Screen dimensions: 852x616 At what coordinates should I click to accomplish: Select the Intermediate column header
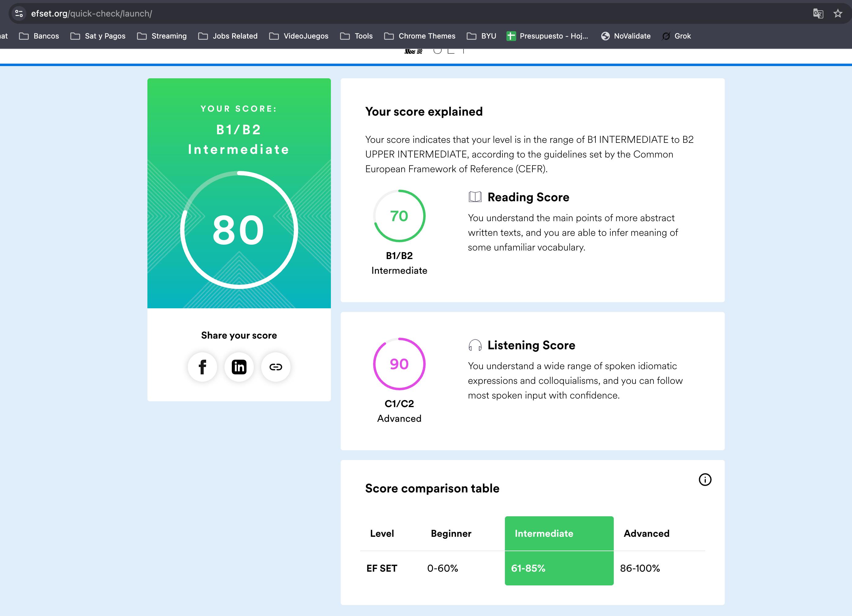coord(559,533)
